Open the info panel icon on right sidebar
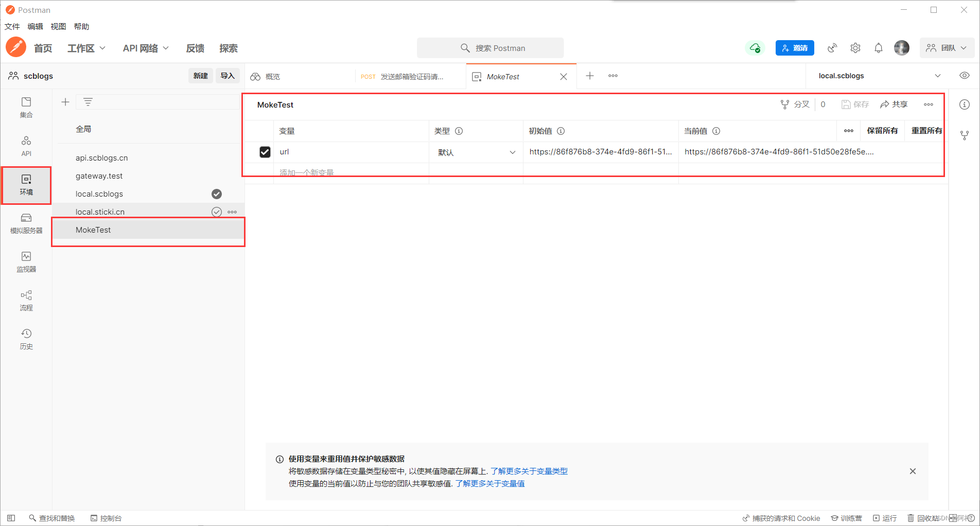Viewport: 980px width, 526px height. point(965,104)
